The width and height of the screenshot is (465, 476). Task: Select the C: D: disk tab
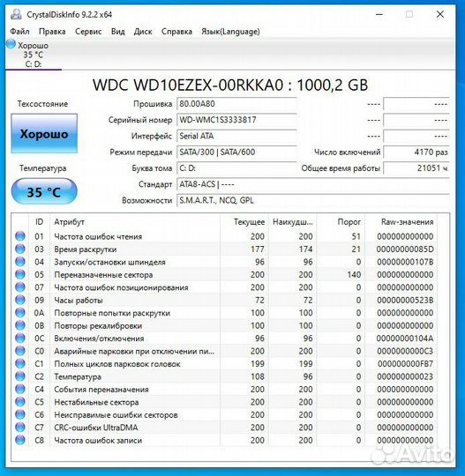34,55
